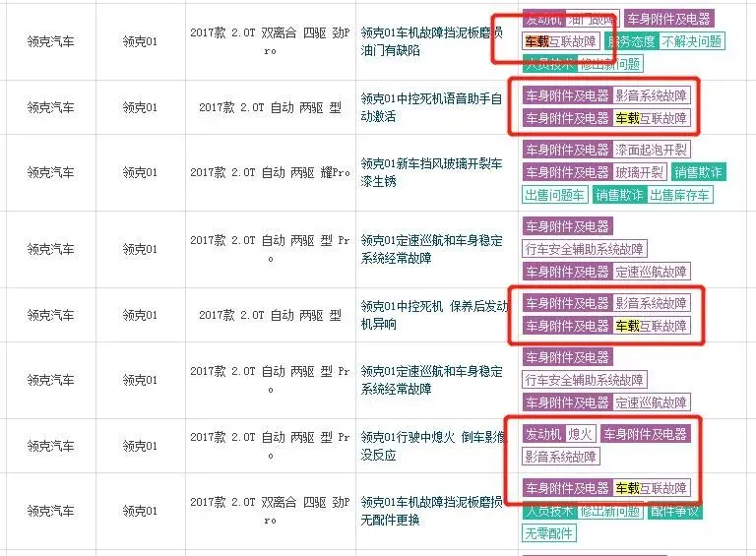This screenshot has width=756, height=556.
Task: Select the 玻璃开裂 tag
Action: coord(639,172)
